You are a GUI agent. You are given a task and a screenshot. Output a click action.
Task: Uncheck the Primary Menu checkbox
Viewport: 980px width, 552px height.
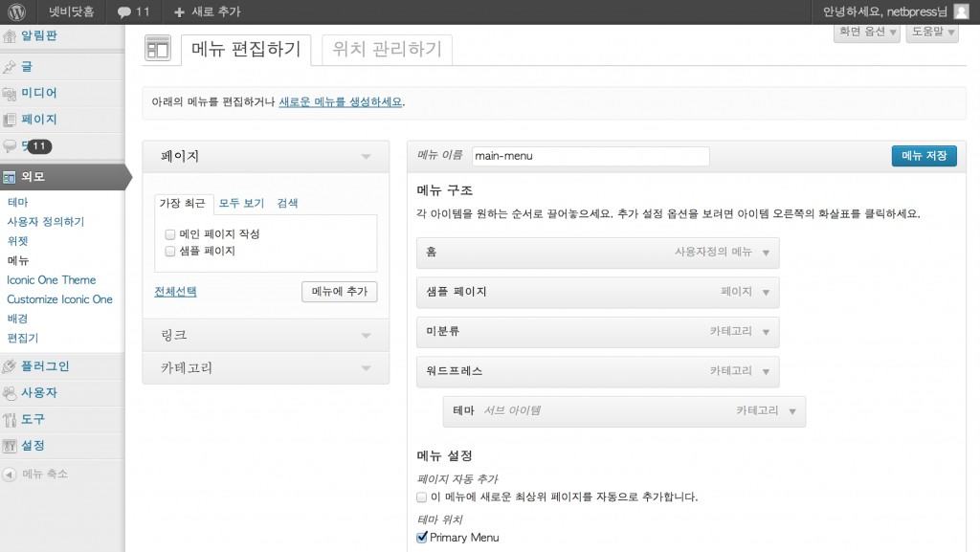pyautogui.click(x=422, y=538)
